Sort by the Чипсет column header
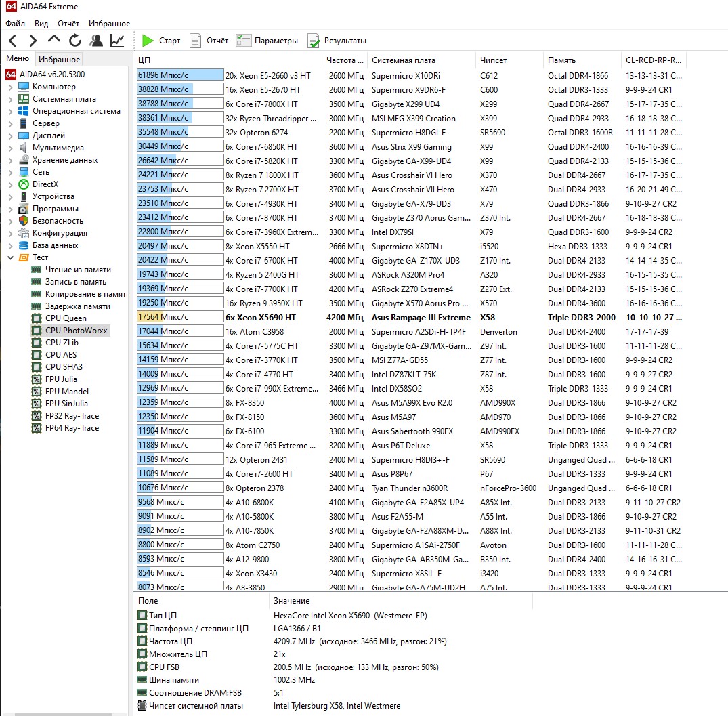Screen dimensions: 728x716 coord(509,60)
